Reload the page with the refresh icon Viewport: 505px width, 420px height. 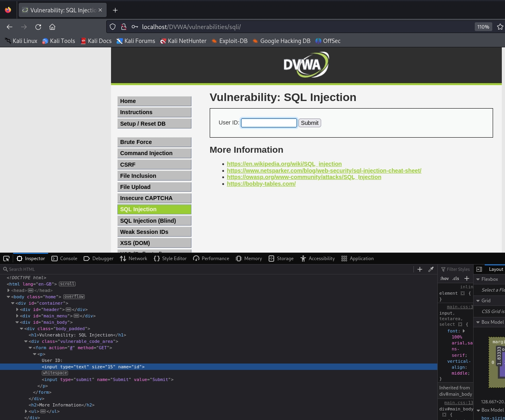point(38,27)
